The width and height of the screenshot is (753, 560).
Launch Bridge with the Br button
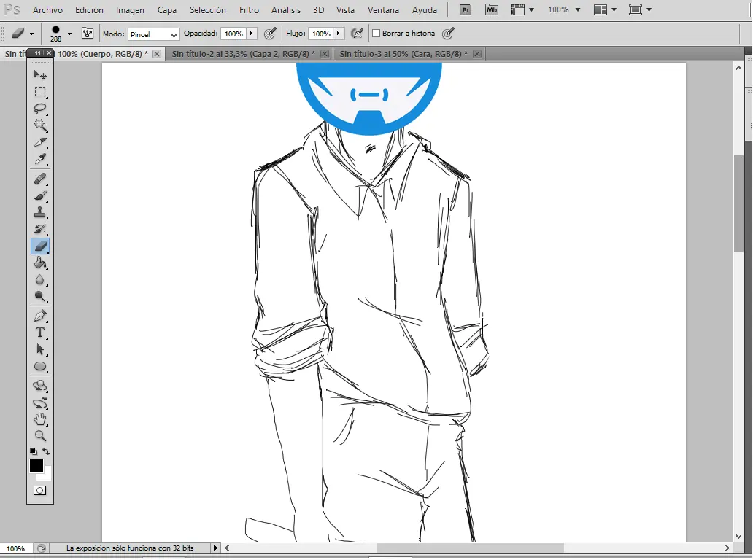click(x=466, y=10)
